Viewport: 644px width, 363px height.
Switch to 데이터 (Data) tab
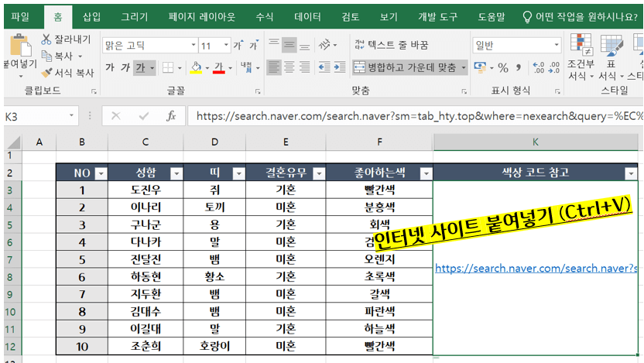(x=307, y=17)
